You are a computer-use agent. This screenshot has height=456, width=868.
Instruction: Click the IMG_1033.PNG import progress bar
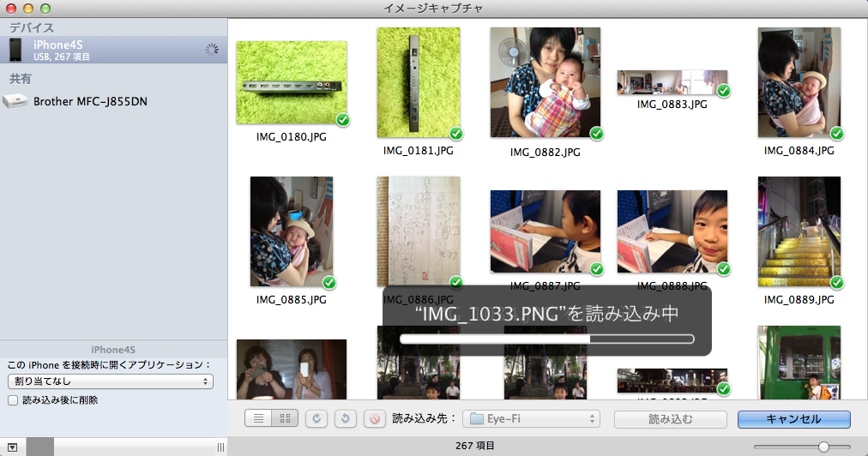tap(547, 339)
